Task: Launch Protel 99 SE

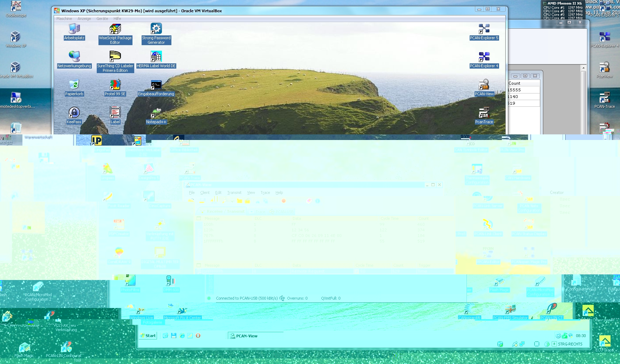Action: point(115,87)
